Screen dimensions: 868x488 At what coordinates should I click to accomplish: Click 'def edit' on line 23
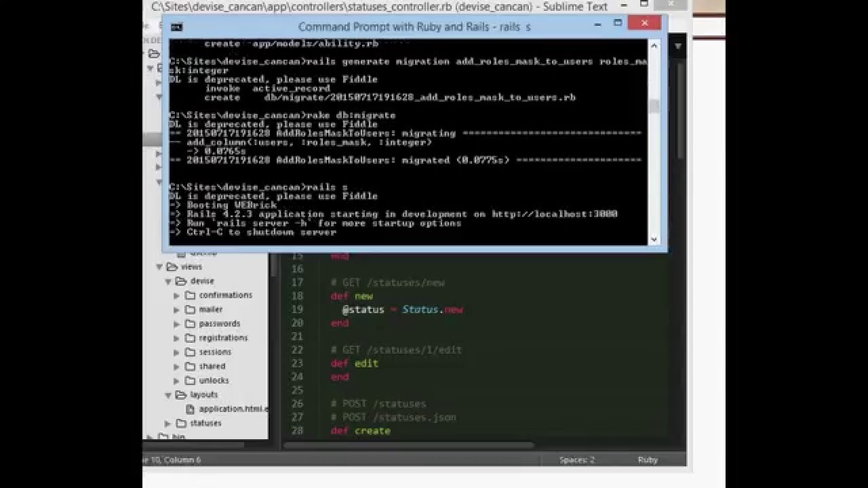[355, 363]
